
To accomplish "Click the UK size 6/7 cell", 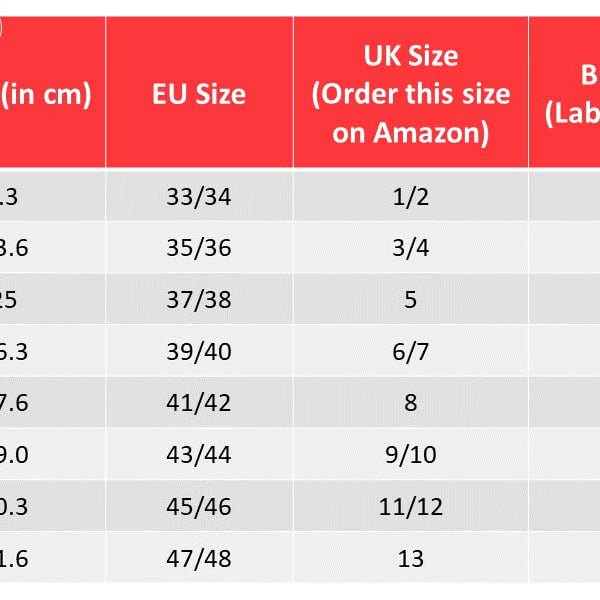I will 410,352.
